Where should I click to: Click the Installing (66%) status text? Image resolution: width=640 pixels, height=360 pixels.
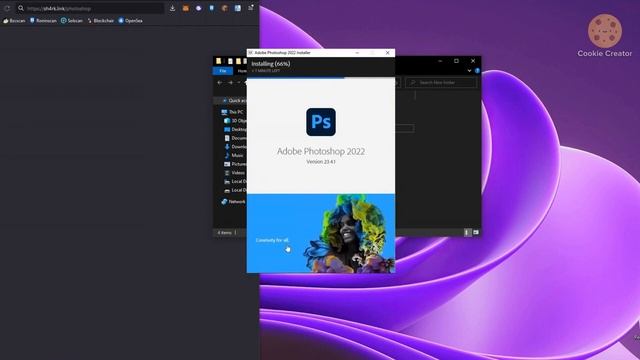click(x=271, y=64)
